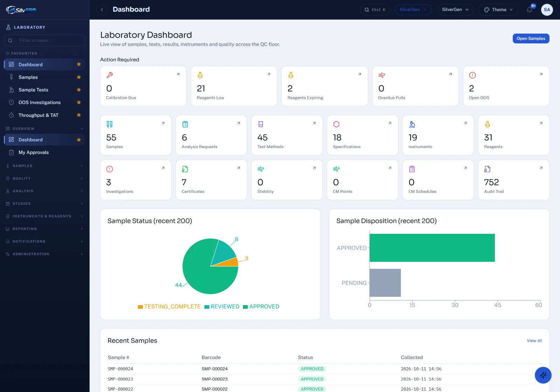
Task: Open the Calibration Due card arrow
Action: click(178, 74)
